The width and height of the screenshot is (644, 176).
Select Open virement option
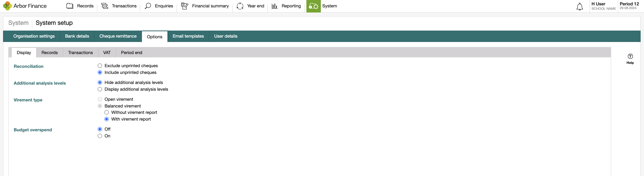pos(100,99)
